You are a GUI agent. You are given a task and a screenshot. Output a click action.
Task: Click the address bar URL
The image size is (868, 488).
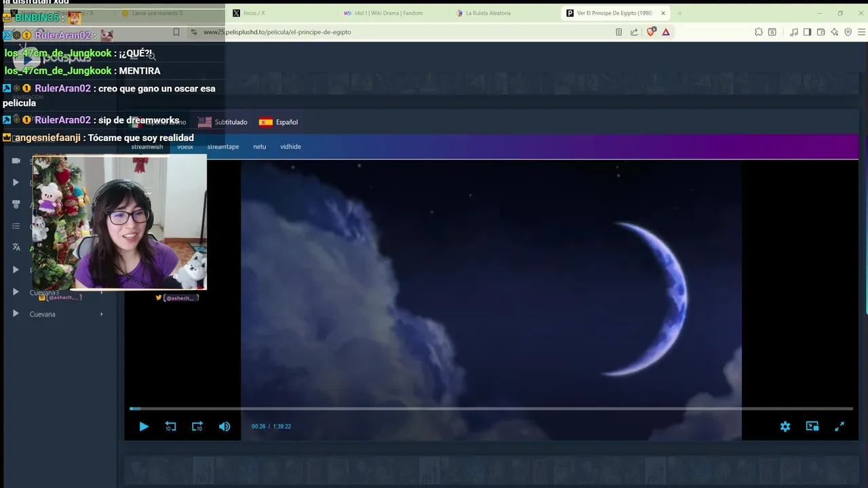(x=277, y=32)
